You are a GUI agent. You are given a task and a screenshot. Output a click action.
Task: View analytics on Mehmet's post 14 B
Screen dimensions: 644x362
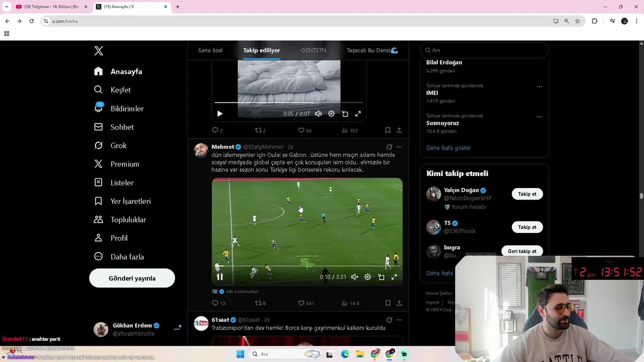tap(350, 303)
